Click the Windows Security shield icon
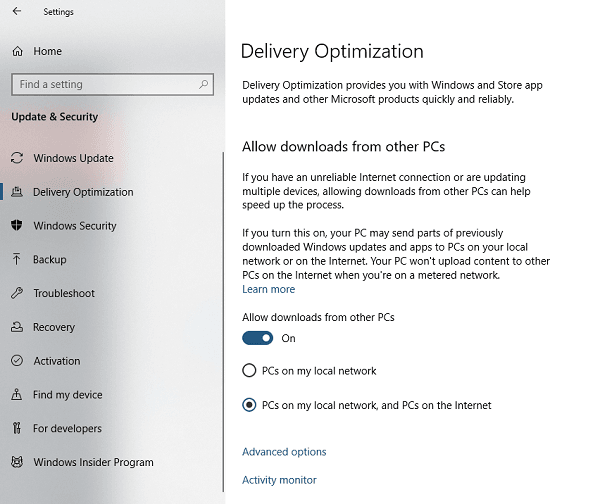Image resolution: width=600 pixels, height=504 pixels. tap(17, 225)
